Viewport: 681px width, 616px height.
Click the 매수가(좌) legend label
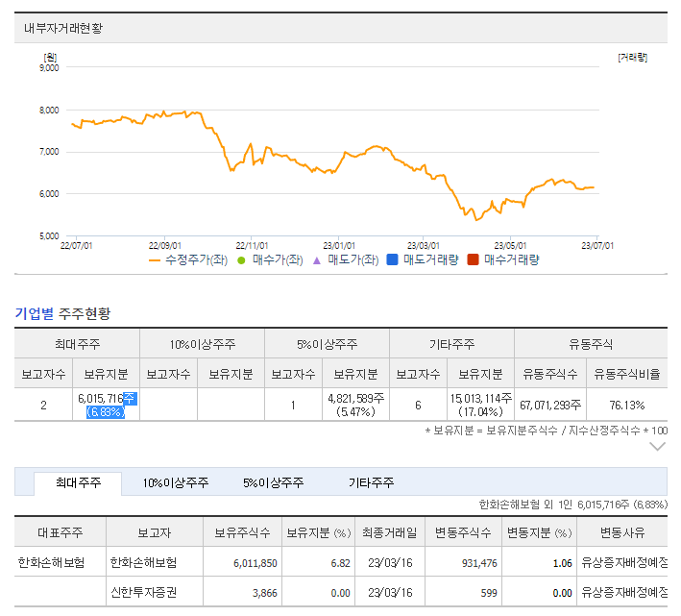[278, 260]
